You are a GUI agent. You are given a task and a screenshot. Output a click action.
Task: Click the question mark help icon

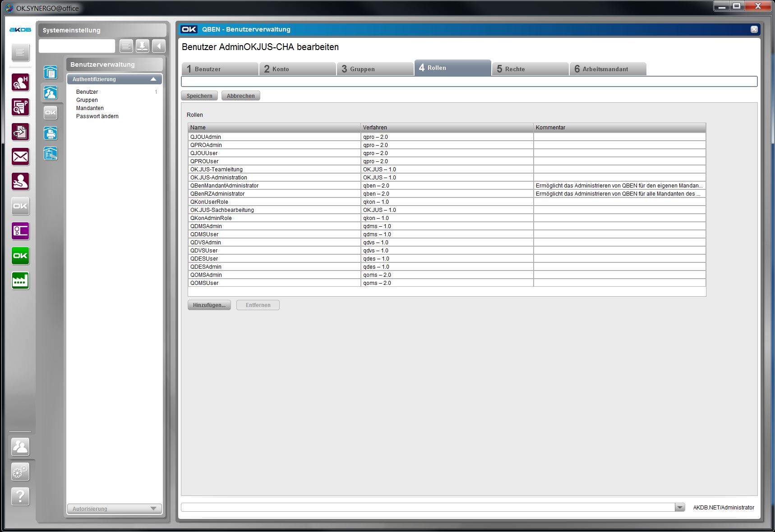click(x=20, y=496)
